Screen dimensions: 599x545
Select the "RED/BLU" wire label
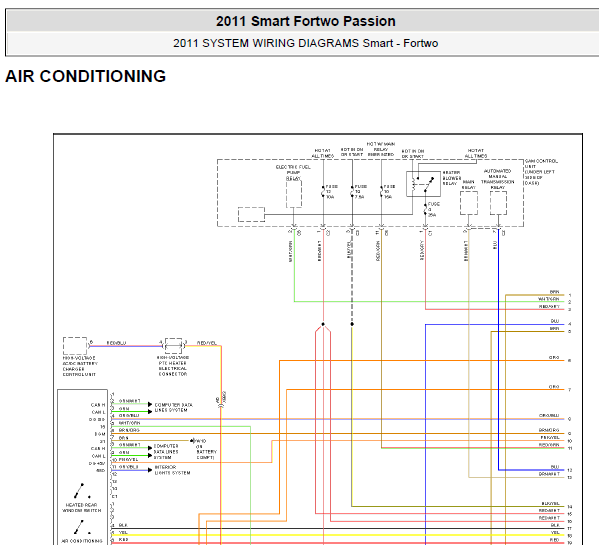click(116, 343)
